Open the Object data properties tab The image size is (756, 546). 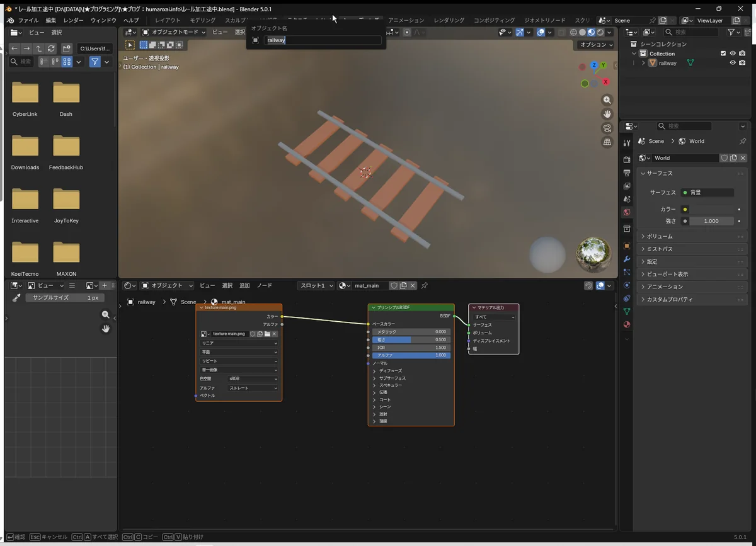[x=626, y=311]
